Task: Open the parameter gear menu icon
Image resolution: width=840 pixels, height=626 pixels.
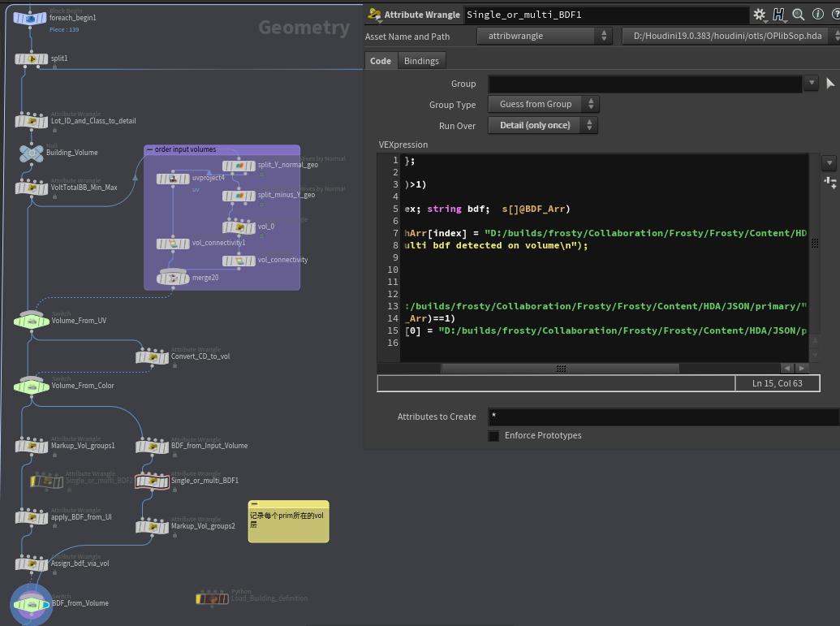Action: tap(760, 15)
